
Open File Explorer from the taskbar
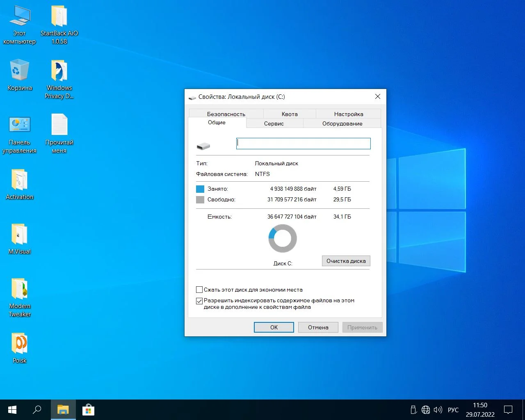click(x=63, y=410)
